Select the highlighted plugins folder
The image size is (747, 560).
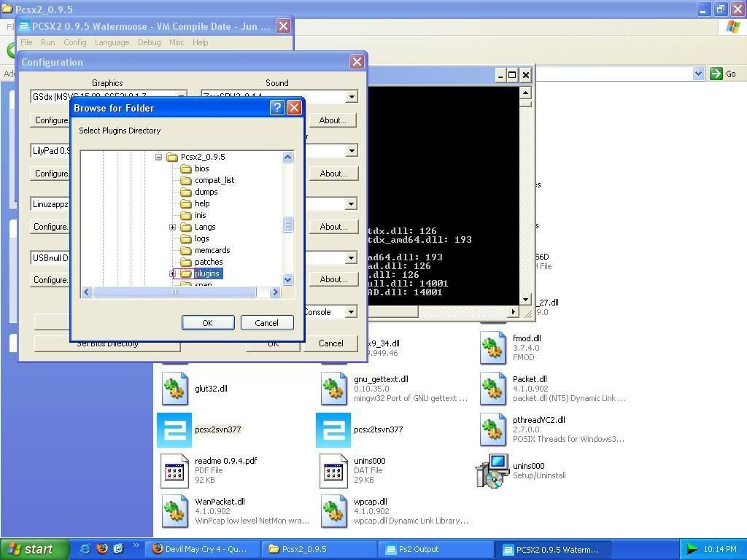tap(206, 273)
